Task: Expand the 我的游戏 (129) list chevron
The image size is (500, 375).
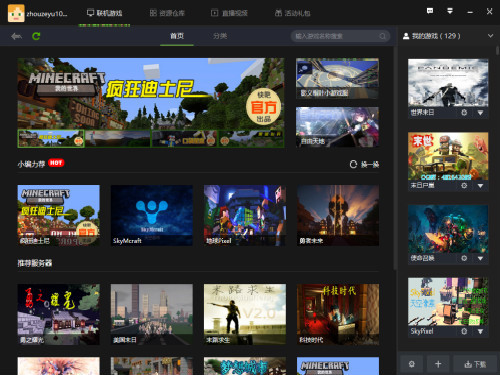Action: (490, 36)
